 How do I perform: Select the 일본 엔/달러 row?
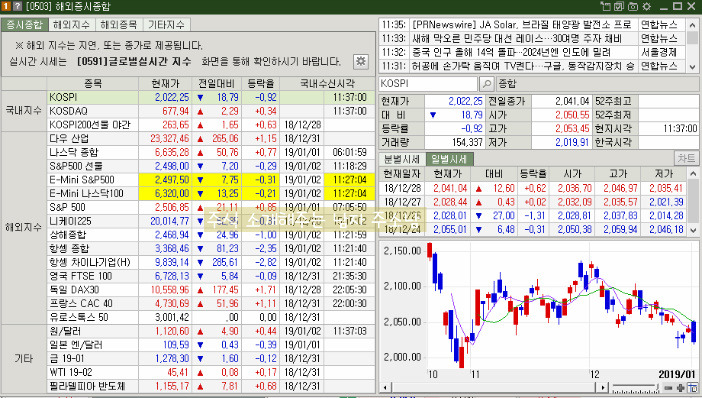[x=210, y=345]
